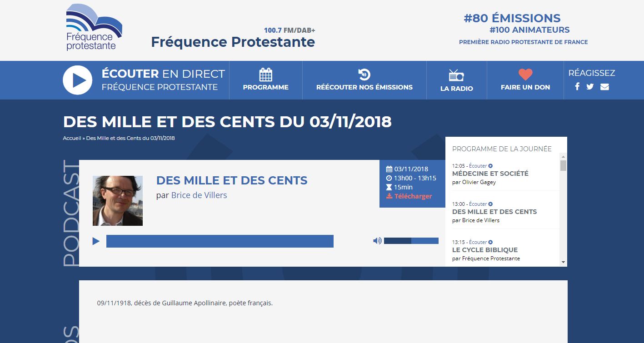The image size is (644, 343).
Task: Click the La Radio radio set icon
Action: click(x=456, y=75)
